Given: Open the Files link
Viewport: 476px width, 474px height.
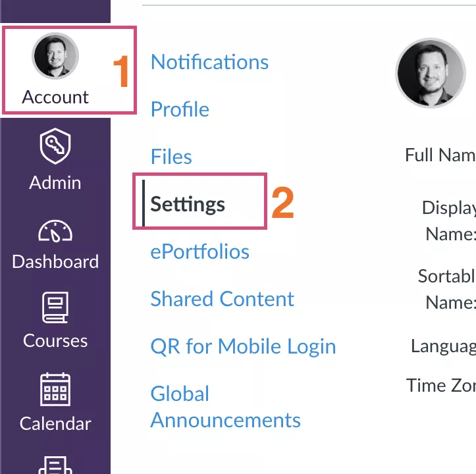Looking at the screenshot, I should pyautogui.click(x=171, y=157).
